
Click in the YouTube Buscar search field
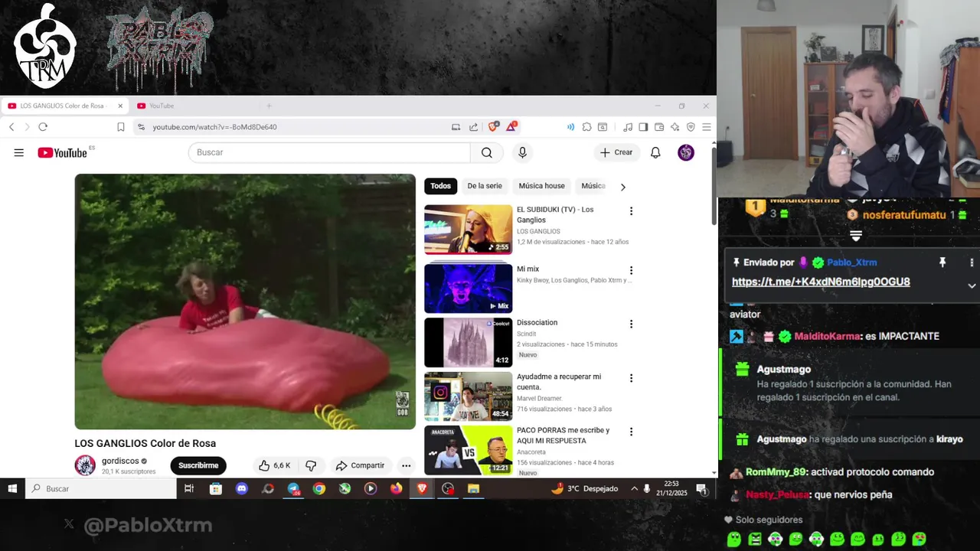tap(329, 152)
